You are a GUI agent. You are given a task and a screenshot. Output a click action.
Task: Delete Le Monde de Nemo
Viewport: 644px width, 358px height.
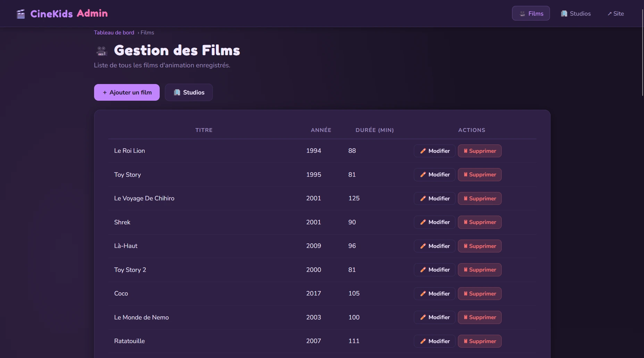479,317
